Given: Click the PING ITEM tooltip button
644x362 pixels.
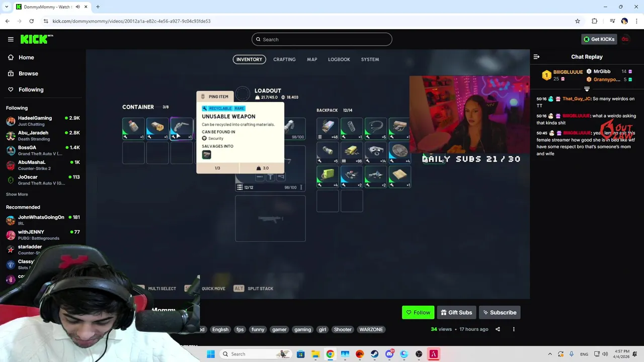Looking at the screenshot, I should point(215,97).
